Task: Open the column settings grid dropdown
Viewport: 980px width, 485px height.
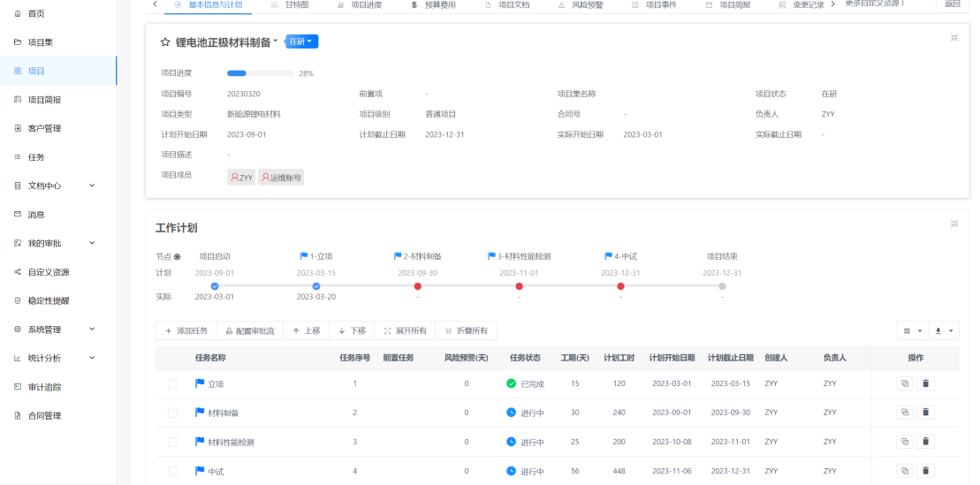Action: 913,330
